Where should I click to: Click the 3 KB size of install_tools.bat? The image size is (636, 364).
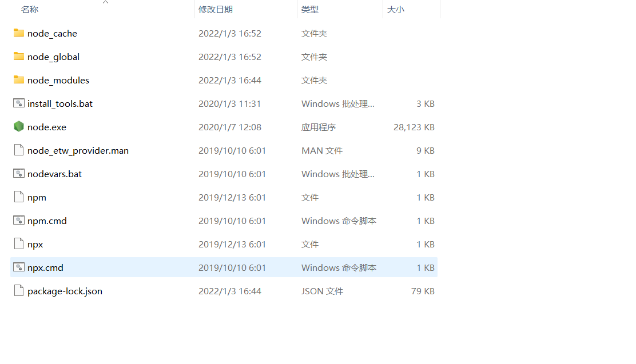click(426, 104)
